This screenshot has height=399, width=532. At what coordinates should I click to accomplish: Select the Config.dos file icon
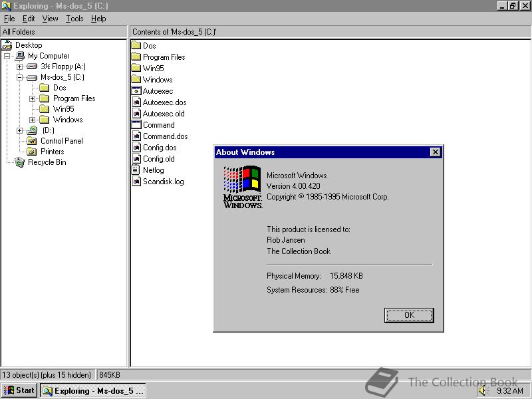[x=136, y=147]
